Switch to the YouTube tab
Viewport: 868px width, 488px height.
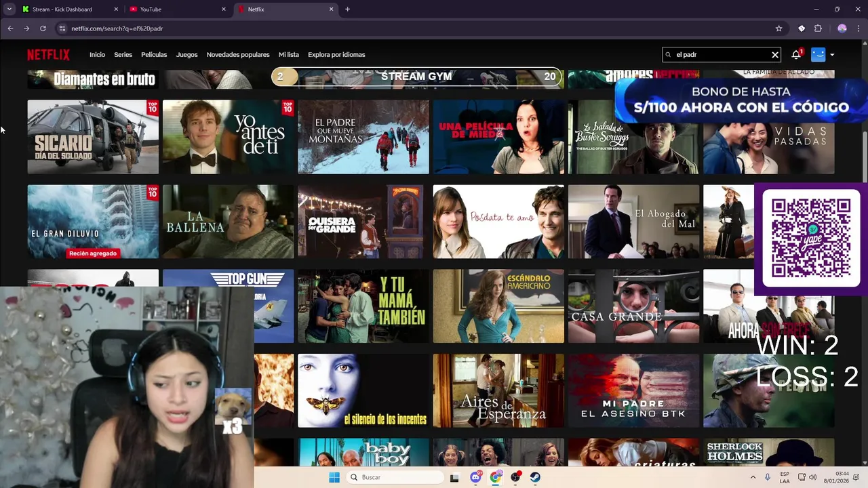pos(178,9)
